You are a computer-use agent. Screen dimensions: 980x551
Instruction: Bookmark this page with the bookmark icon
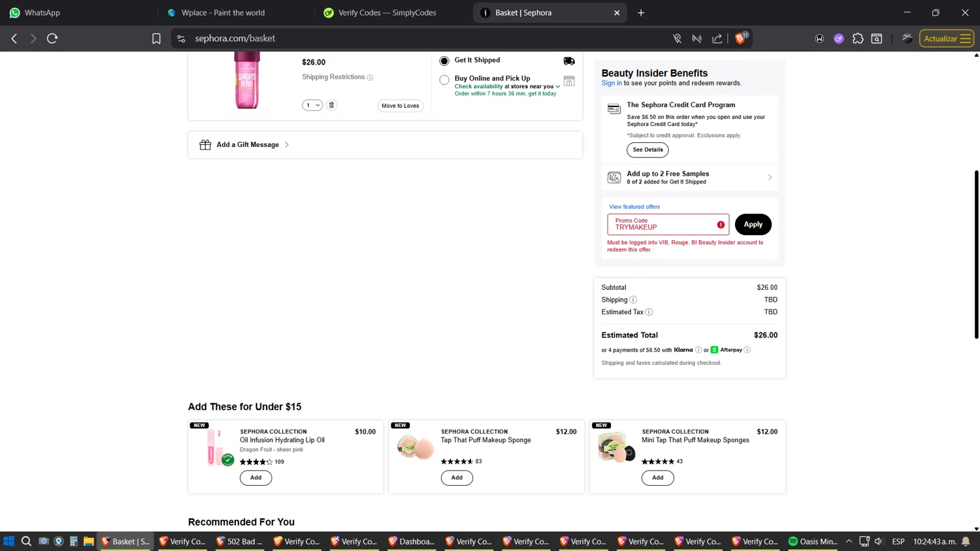(156, 39)
